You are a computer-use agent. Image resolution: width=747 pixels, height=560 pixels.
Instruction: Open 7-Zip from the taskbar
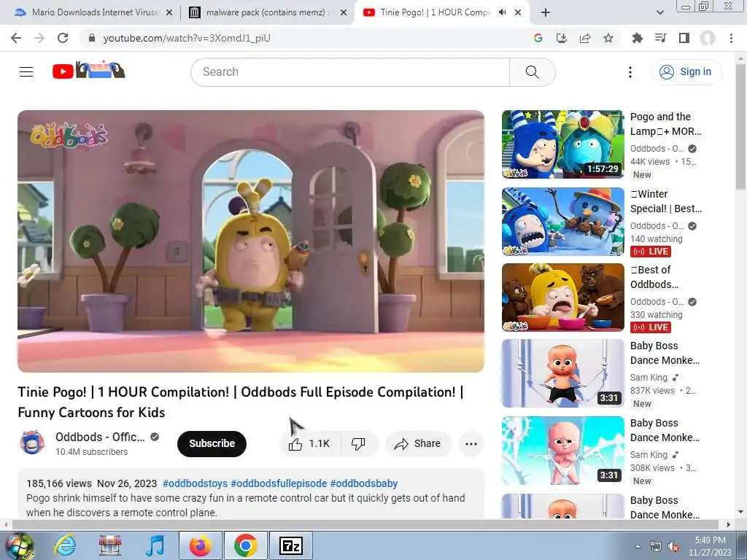[291, 545]
